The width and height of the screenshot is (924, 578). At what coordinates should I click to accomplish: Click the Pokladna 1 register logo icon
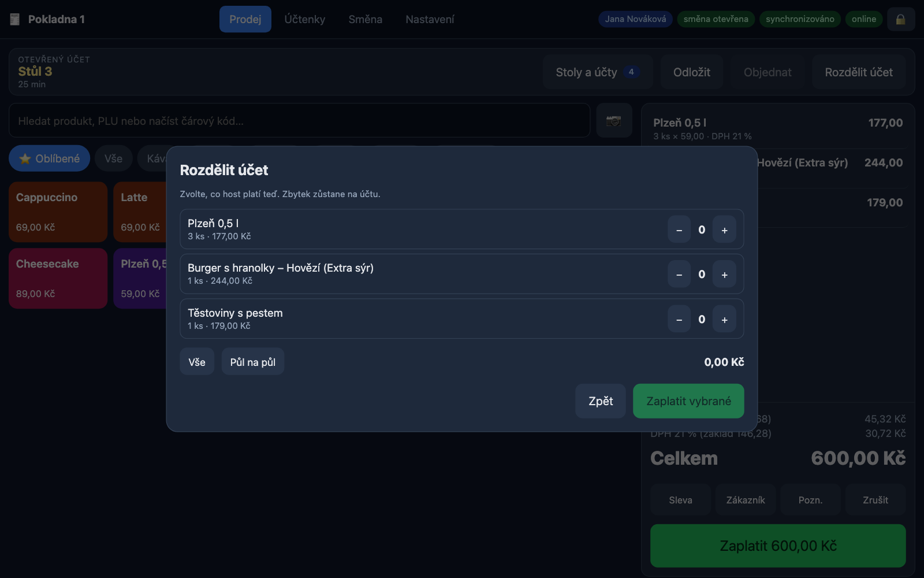click(x=15, y=19)
